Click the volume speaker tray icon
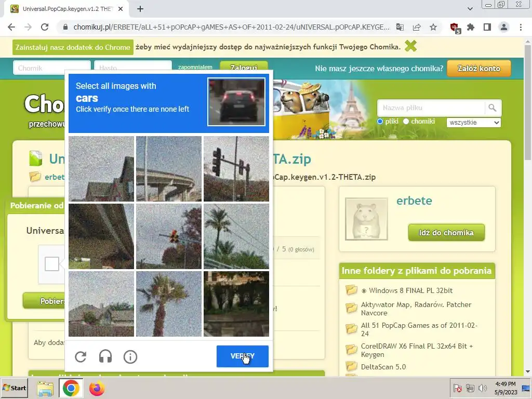The image size is (532, 399). pos(482,388)
